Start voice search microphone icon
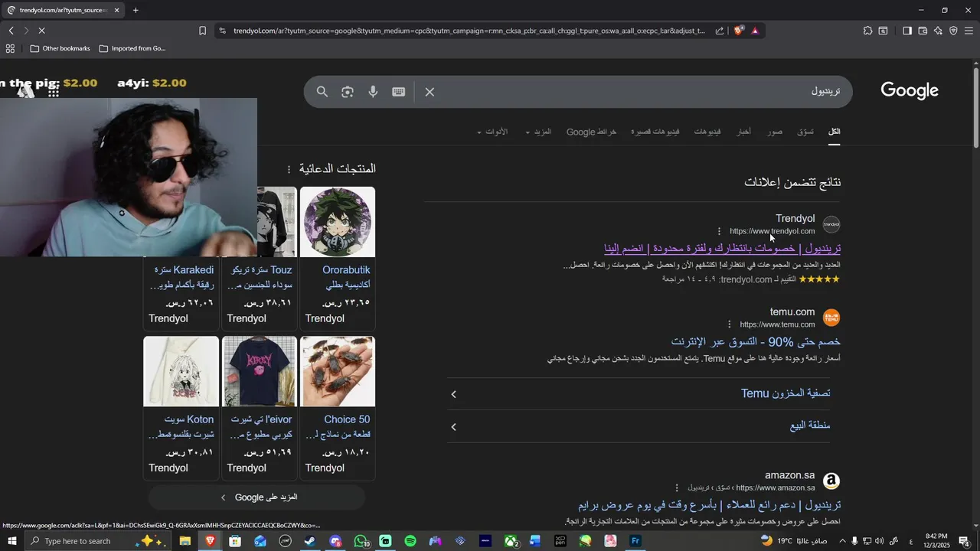The width and height of the screenshot is (980, 551). (373, 92)
